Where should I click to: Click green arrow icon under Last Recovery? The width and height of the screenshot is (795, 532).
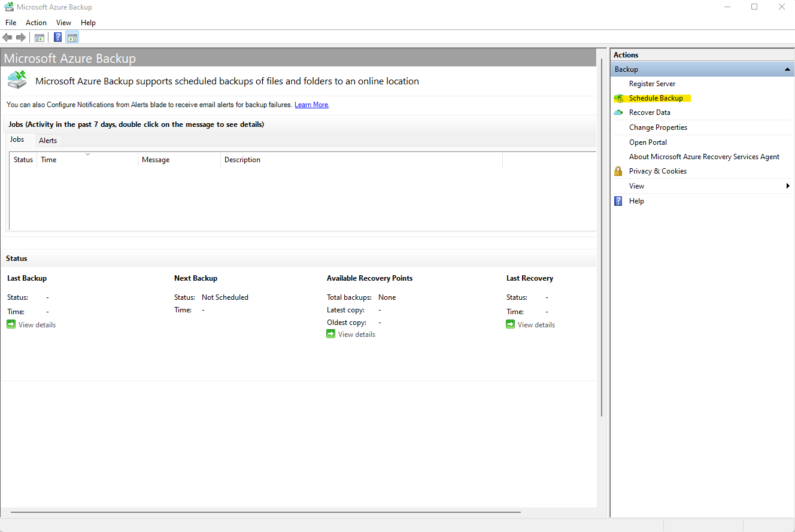coord(511,324)
